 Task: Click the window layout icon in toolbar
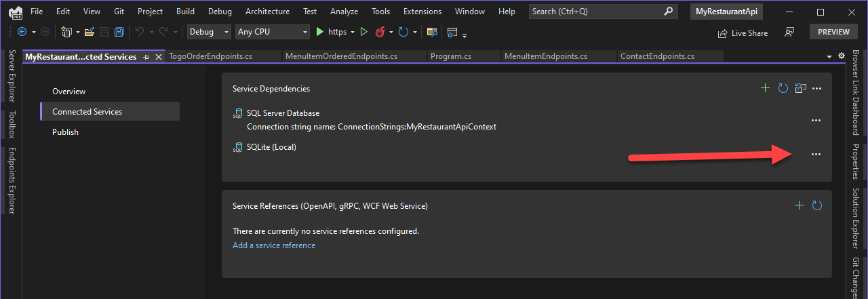[452, 32]
